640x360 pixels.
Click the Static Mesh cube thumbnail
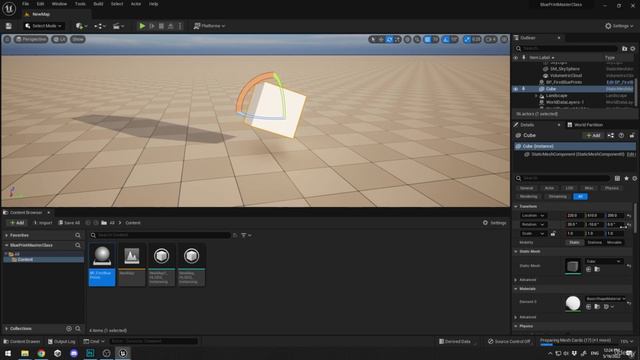click(573, 266)
